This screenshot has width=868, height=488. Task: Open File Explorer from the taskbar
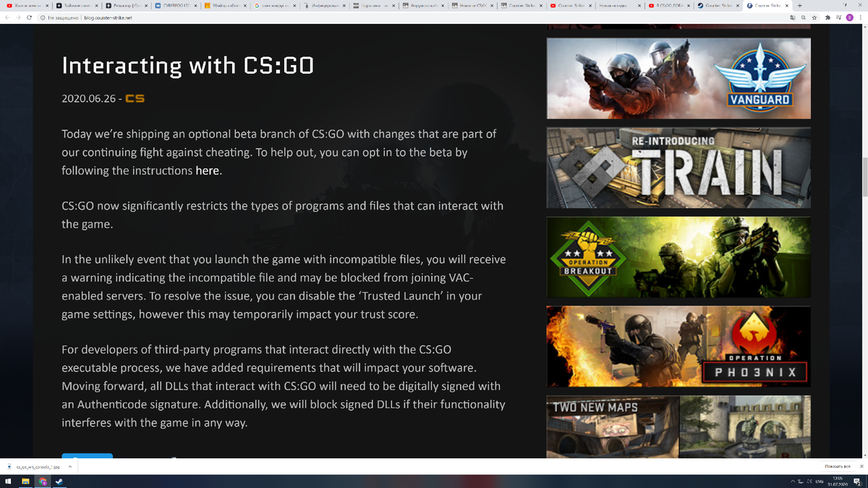click(25, 481)
